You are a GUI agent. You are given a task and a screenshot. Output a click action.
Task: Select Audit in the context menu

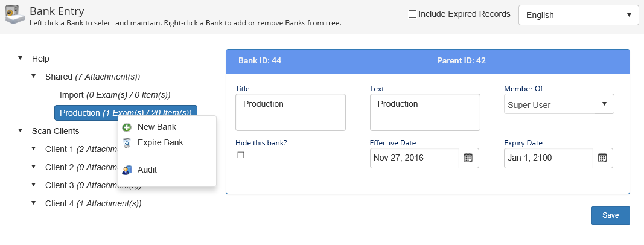(147, 170)
